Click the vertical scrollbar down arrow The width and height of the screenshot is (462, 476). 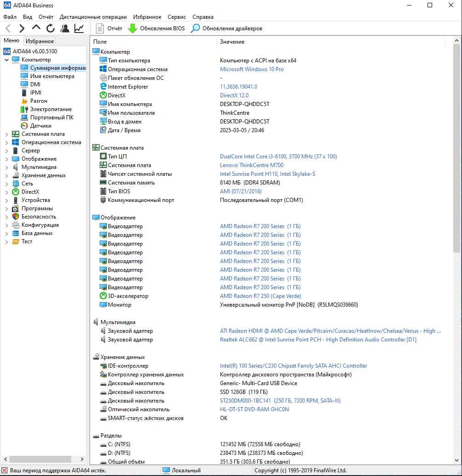(x=456, y=460)
